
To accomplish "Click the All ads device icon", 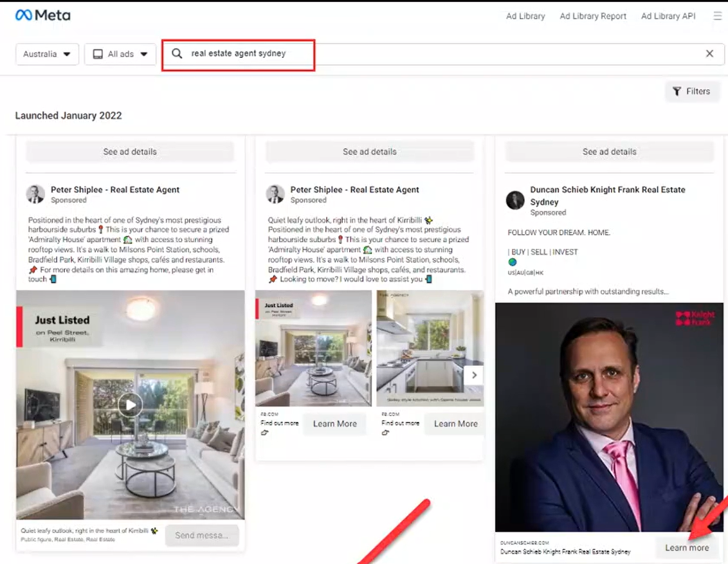I will [98, 54].
